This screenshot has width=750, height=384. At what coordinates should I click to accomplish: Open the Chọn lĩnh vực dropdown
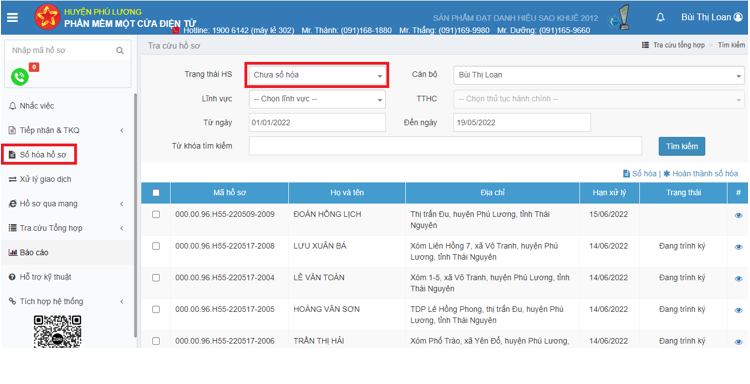[317, 99]
